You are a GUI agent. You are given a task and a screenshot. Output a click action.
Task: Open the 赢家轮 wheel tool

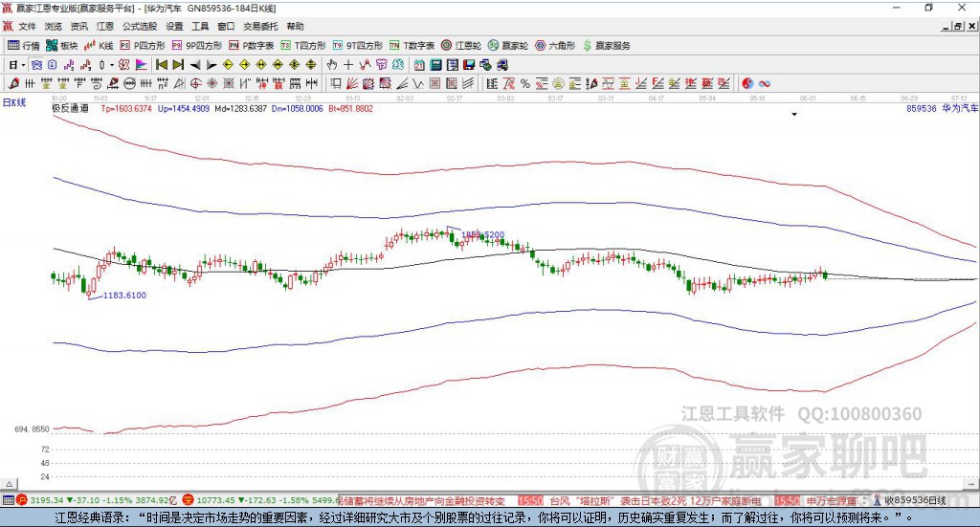point(508,46)
